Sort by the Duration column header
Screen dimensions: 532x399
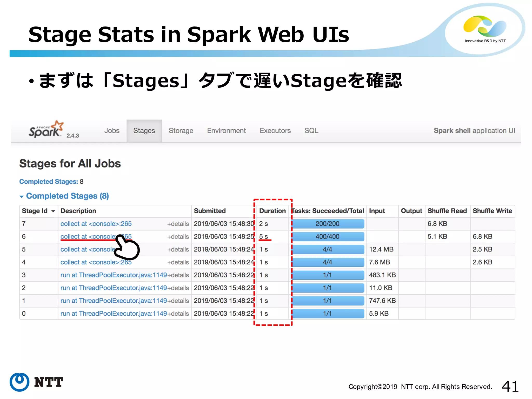coord(272,211)
